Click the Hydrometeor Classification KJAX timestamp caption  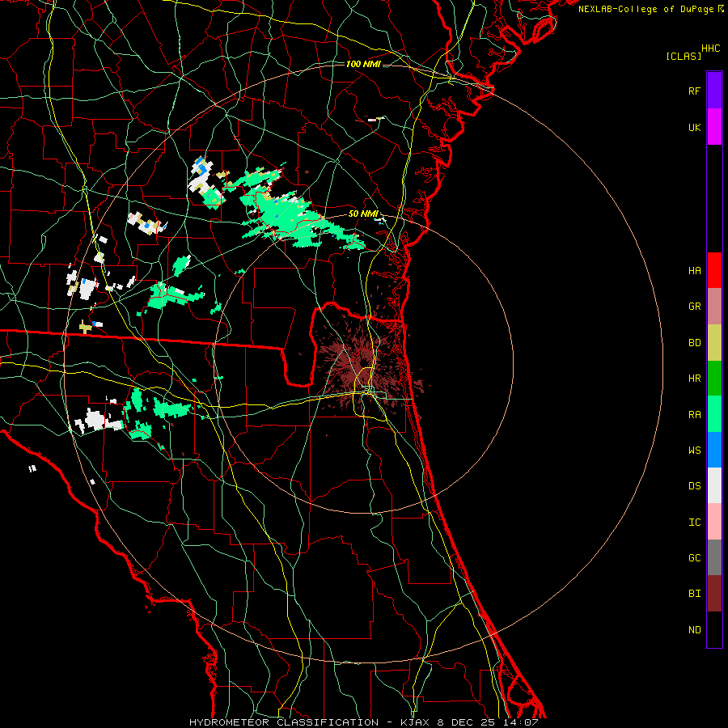coord(363,722)
